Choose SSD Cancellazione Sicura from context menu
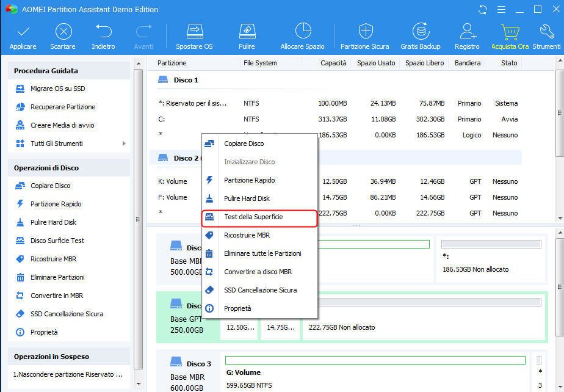564x392 pixels. pos(259,291)
